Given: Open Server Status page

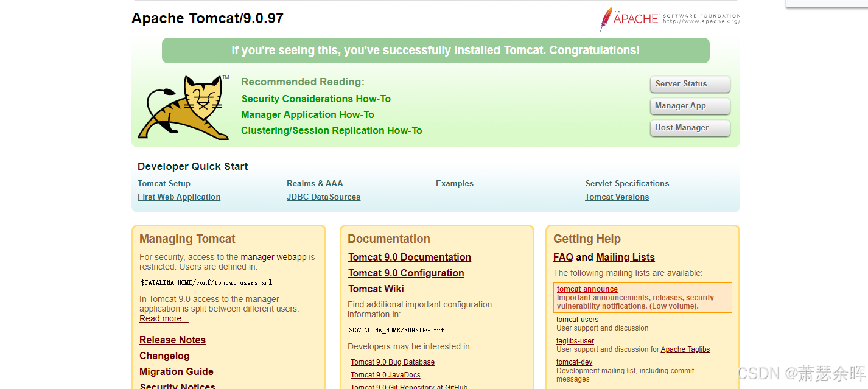Looking at the screenshot, I should pos(690,84).
